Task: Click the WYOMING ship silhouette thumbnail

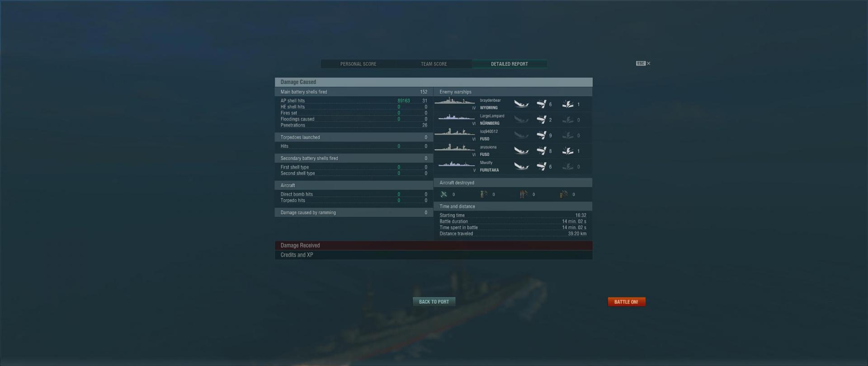Action: 455,101
